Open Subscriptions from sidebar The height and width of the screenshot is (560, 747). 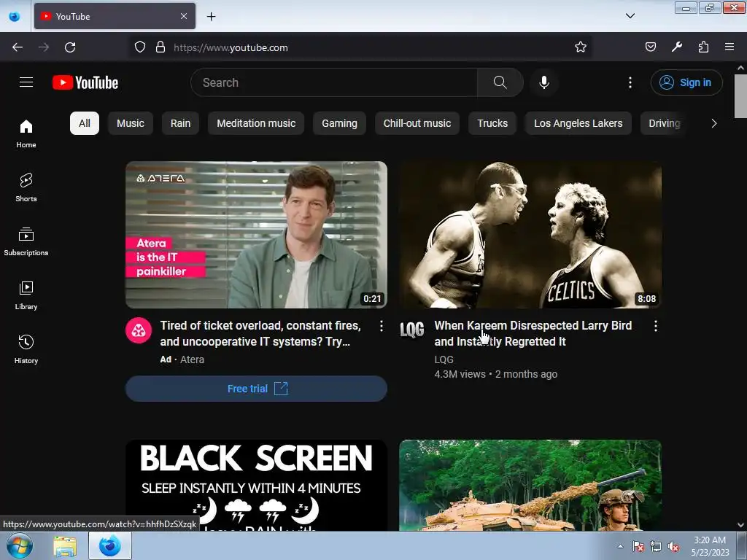pyautogui.click(x=26, y=241)
